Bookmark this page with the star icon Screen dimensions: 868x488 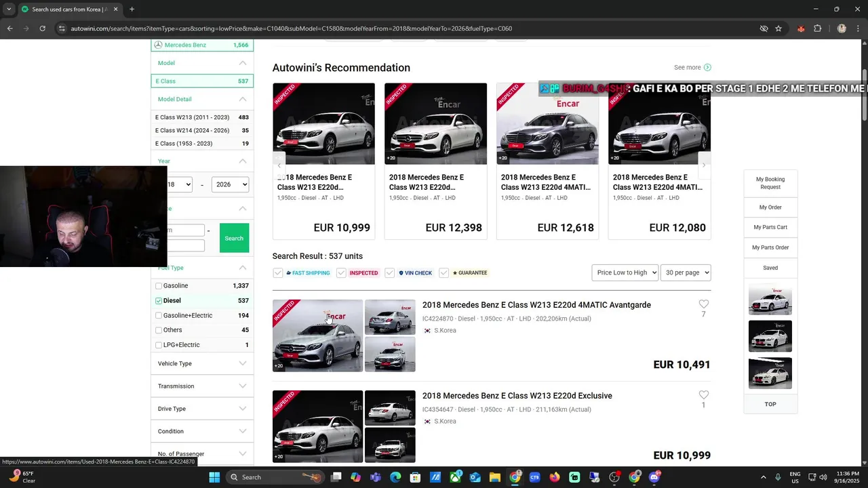778,28
